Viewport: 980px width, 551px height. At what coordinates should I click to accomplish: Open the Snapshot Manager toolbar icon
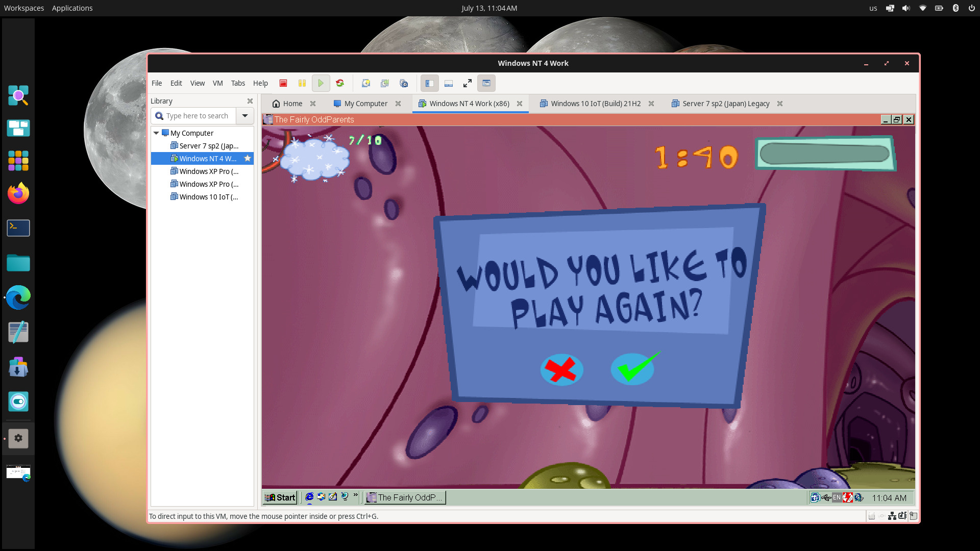coord(404,83)
